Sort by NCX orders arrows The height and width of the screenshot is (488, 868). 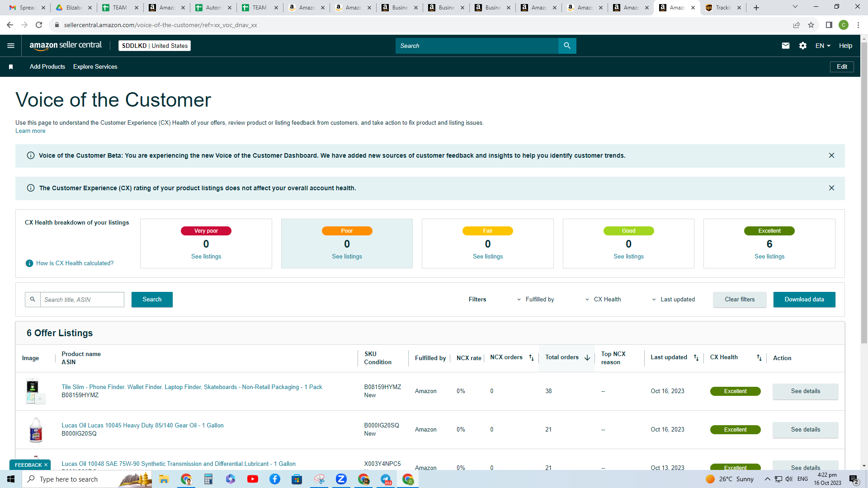click(x=532, y=358)
